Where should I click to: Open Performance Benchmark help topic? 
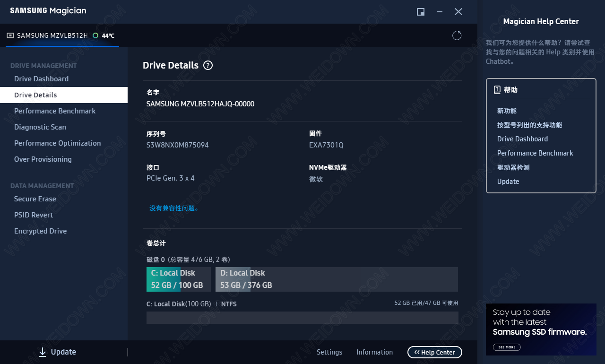pos(535,153)
